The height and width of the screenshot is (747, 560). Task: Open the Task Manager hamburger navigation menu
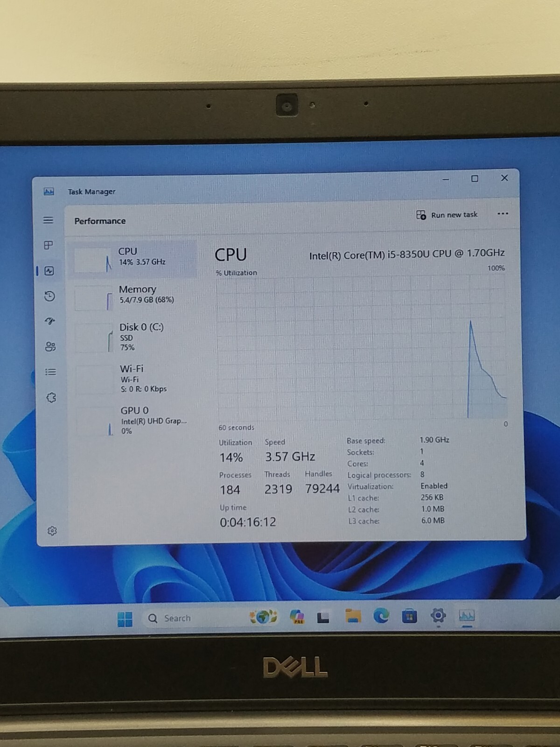pyautogui.click(x=48, y=220)
